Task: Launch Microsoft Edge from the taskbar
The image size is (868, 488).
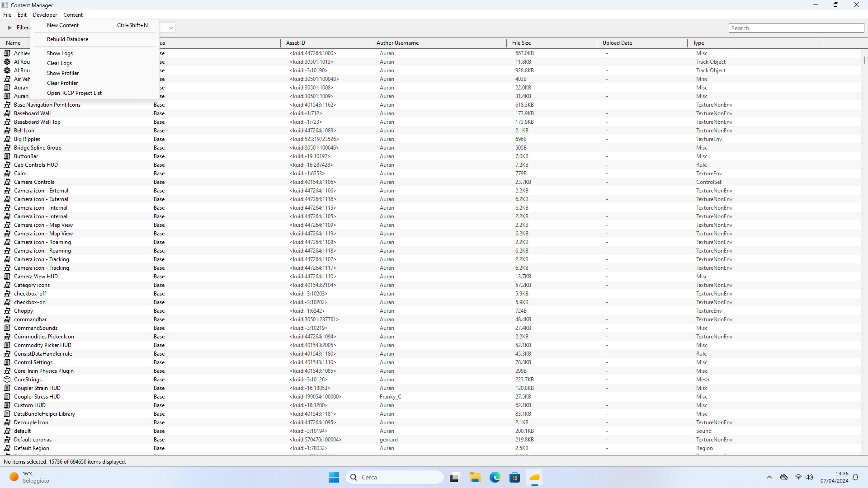Action: [495, 477]
